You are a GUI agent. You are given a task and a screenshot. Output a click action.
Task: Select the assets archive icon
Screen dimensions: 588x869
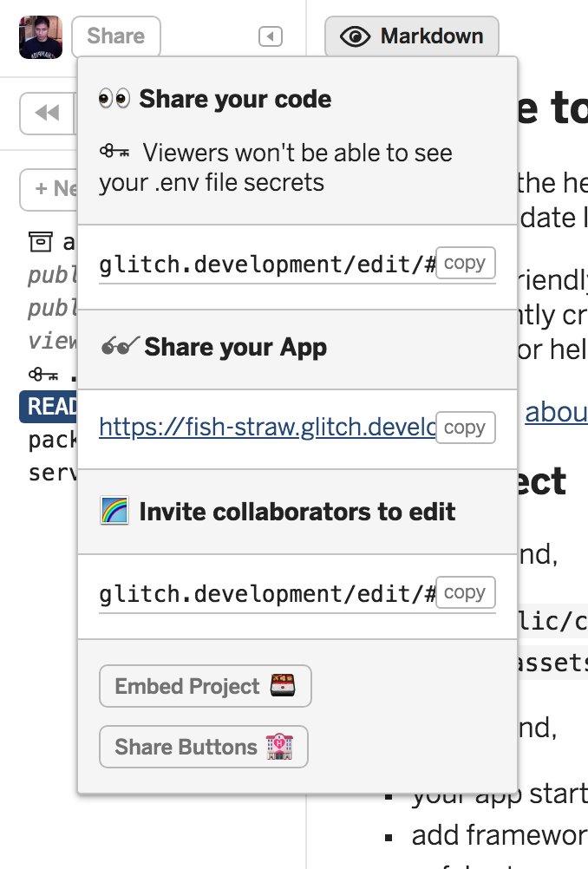click(40, 241)
